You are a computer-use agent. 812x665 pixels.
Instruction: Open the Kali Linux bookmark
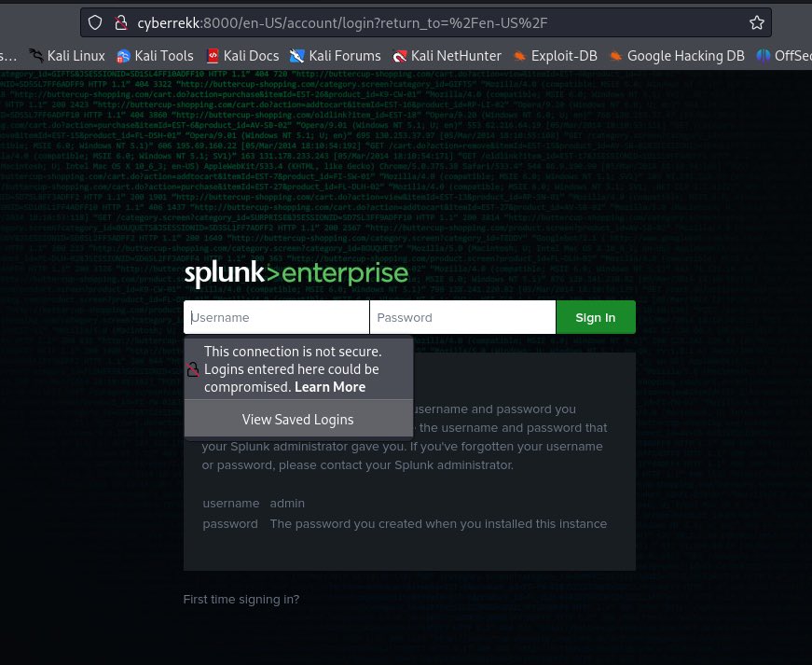click(67, 56)
